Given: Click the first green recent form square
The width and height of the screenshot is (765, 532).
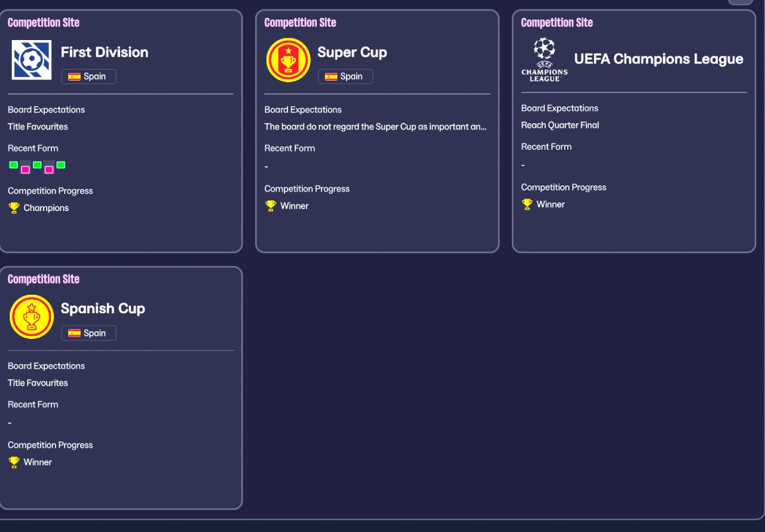Looking at the screenshot, I should tap(13, 165).
